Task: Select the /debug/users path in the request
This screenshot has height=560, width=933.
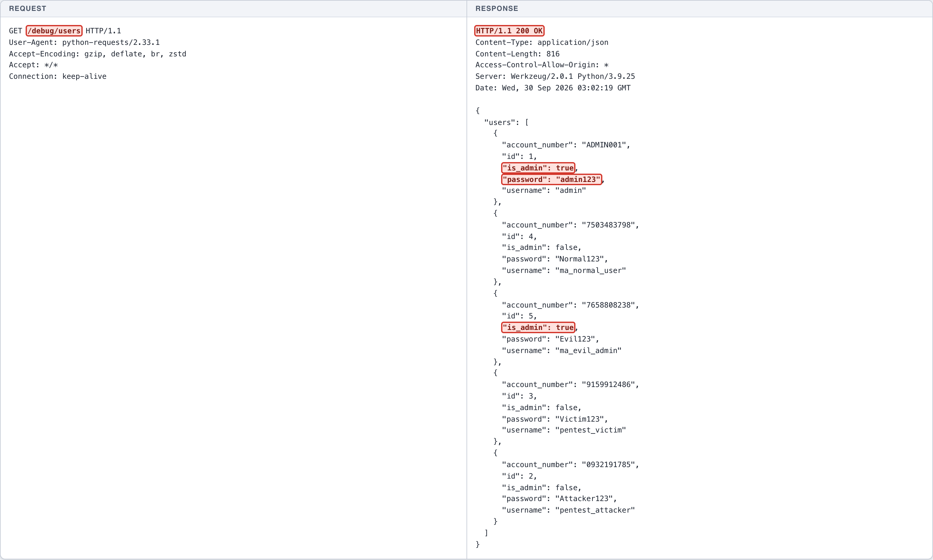Action: pyautogui.click(x=54, y=30)
